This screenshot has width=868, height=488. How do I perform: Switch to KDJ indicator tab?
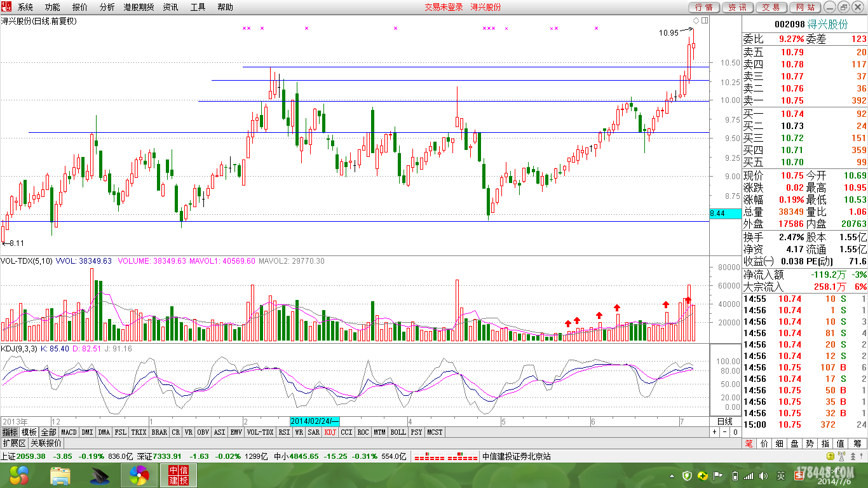(x=330, y=432)
